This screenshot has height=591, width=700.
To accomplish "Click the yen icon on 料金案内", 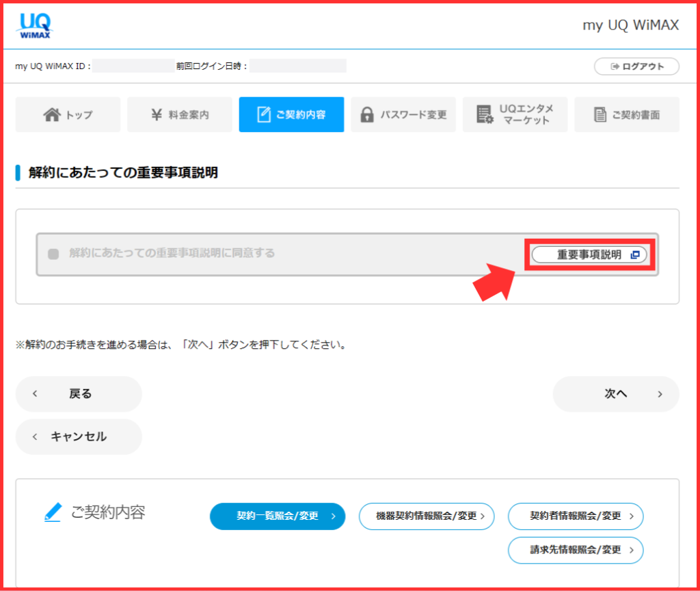I will coord(157,115).
